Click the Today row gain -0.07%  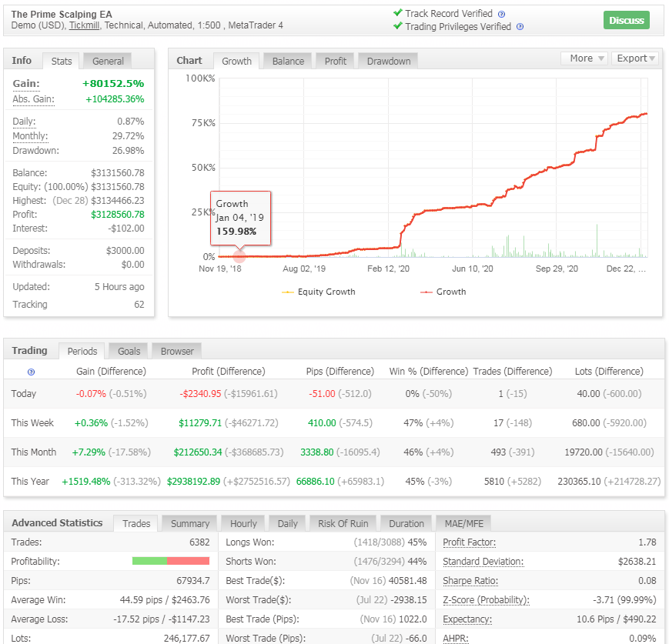(91, 394)
